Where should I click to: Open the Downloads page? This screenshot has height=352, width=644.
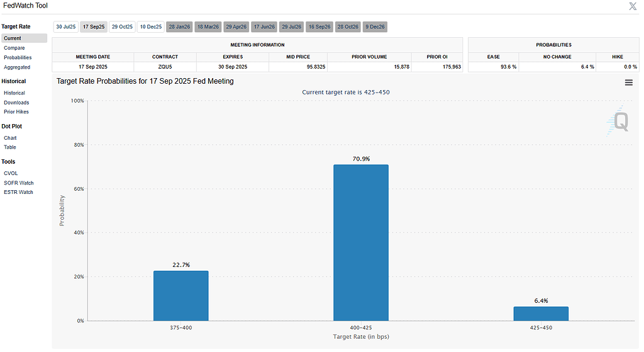[16, 103]
